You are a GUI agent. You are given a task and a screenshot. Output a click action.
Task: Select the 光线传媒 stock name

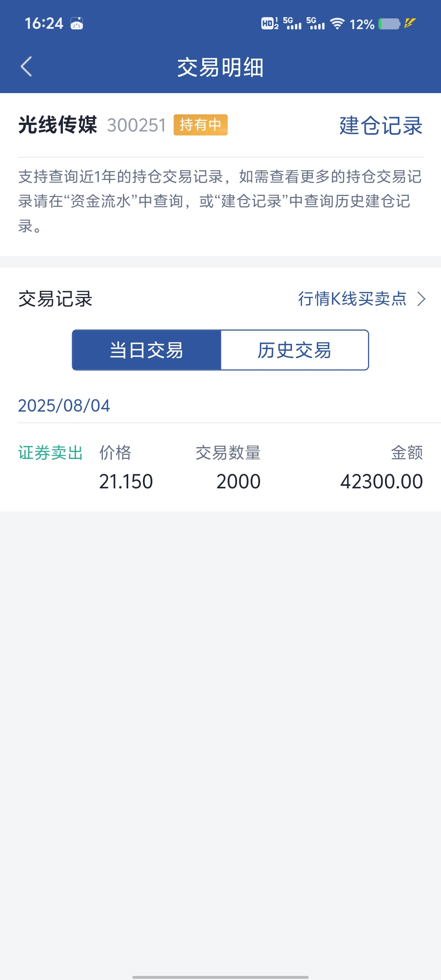point(58,125)
